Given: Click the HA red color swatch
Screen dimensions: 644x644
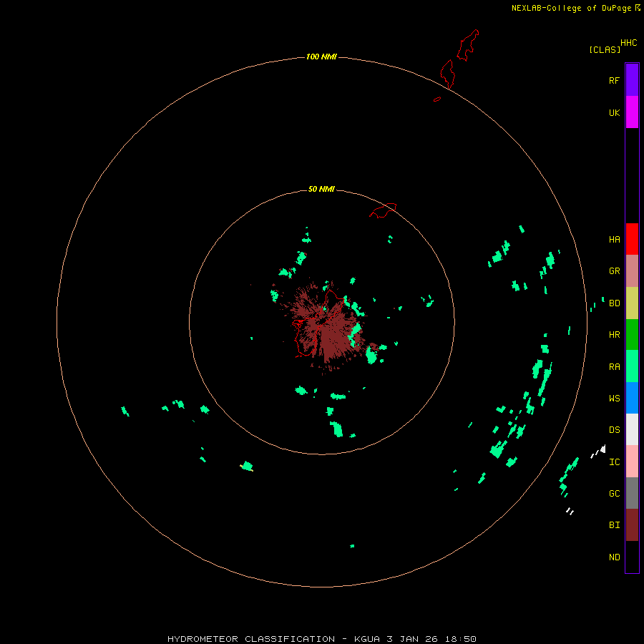Looking at the screenshot, I should pyautogui.click(x=632, y=239).
